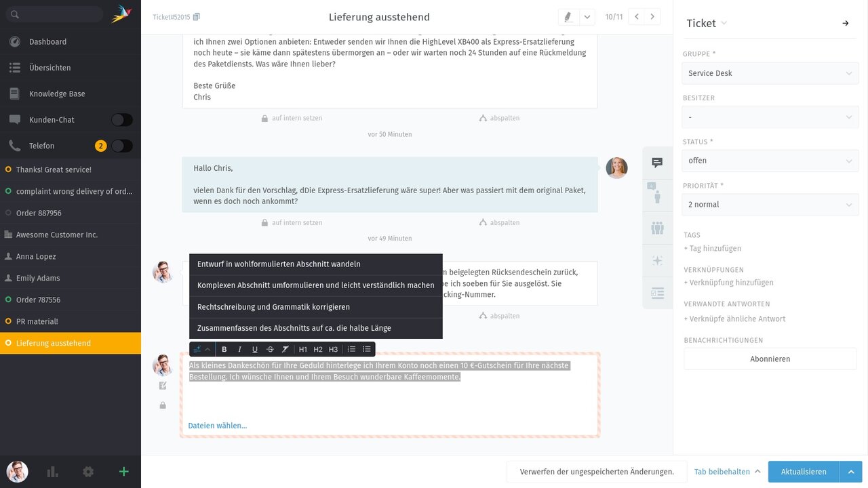Click the highlighter marker icon in header
Screen dimensions: 868x488
pos(568,17)
